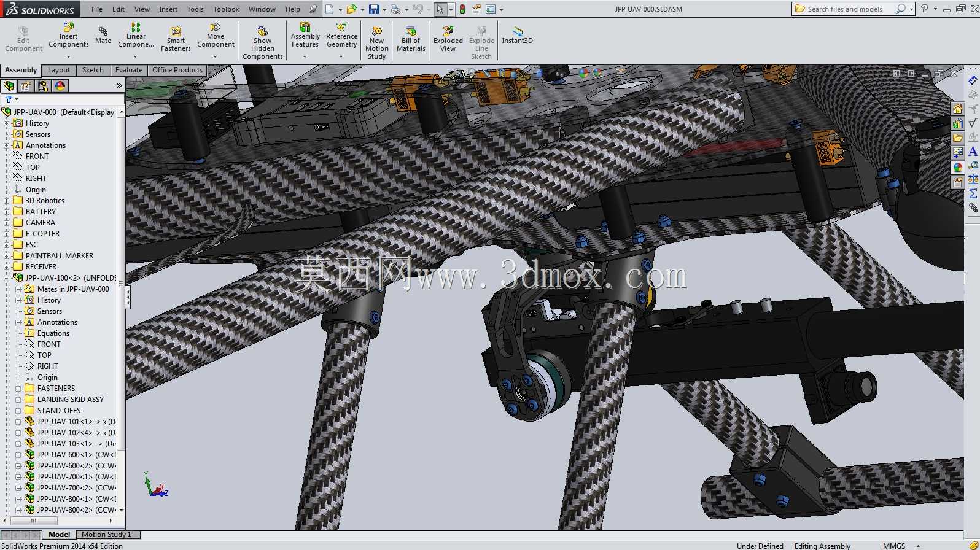Click the Mass Properties scale icon
980x550 pixels.
[973, 179]
